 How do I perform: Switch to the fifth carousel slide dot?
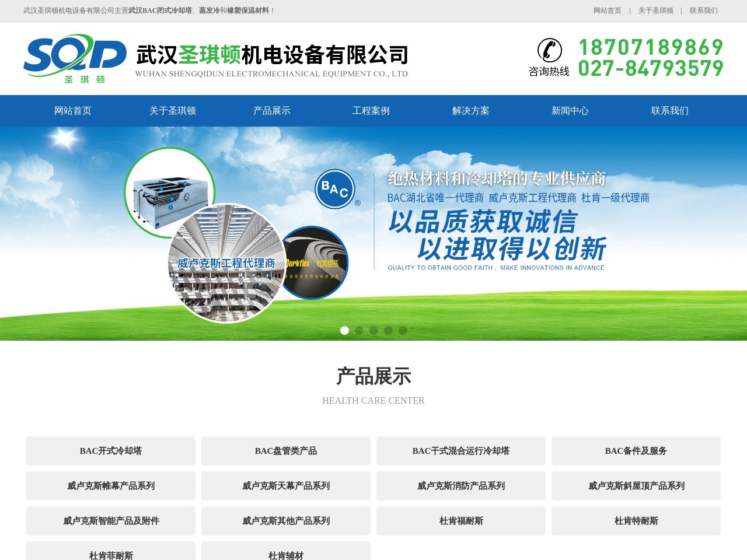403,331
